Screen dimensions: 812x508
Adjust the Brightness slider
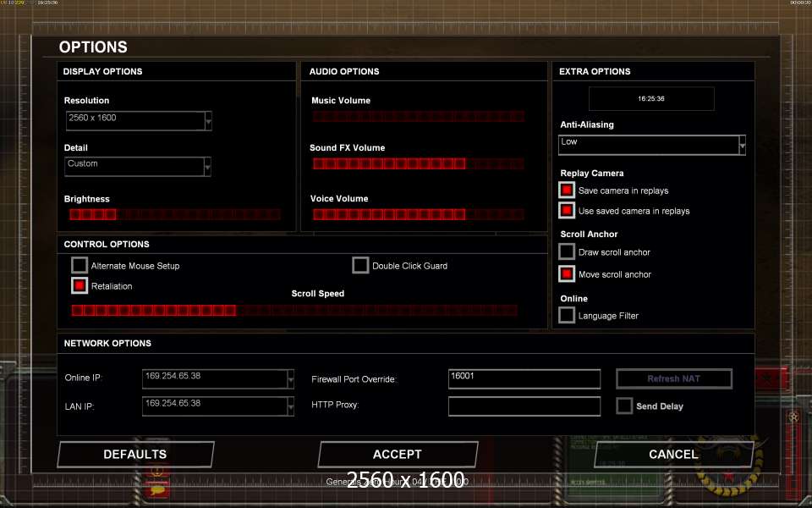click(174, 214)
